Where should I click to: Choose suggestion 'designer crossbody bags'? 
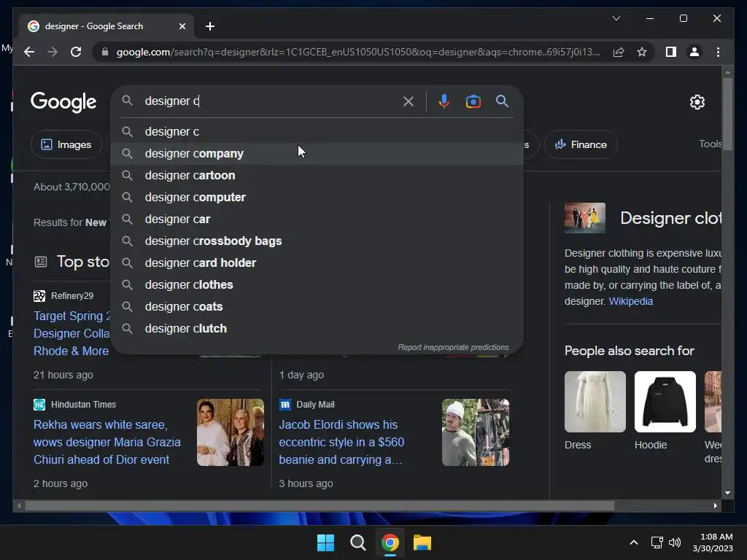coord(317,241)
